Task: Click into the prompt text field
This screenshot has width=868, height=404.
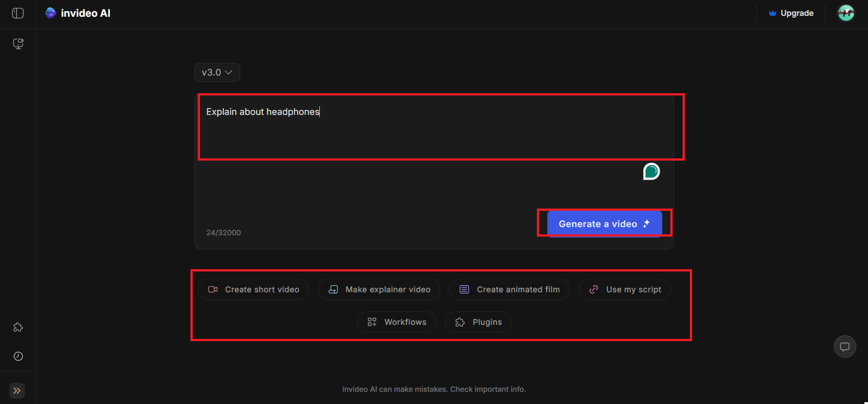Action: pos(434,131)
